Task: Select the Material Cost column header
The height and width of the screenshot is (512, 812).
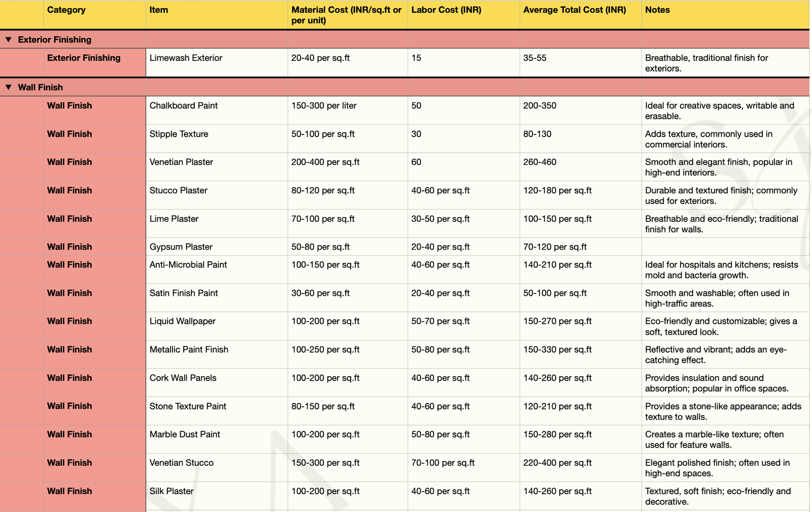Action: [x=347, y=15]
